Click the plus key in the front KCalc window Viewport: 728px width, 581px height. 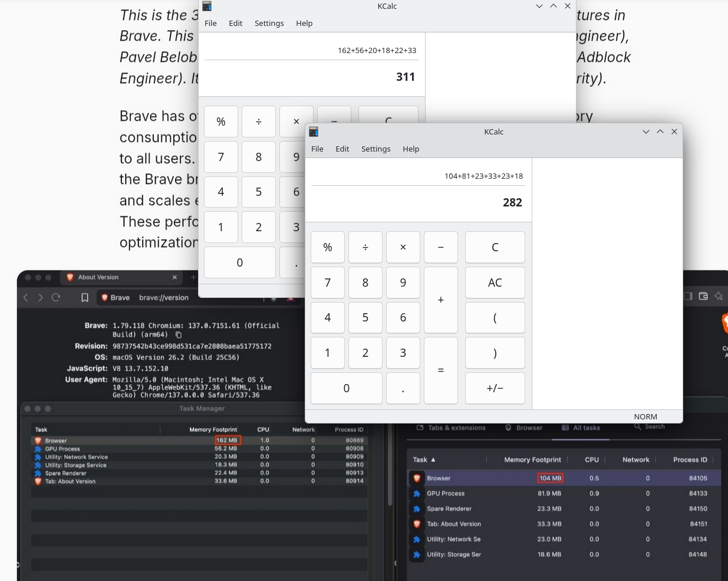pos(441,300)
